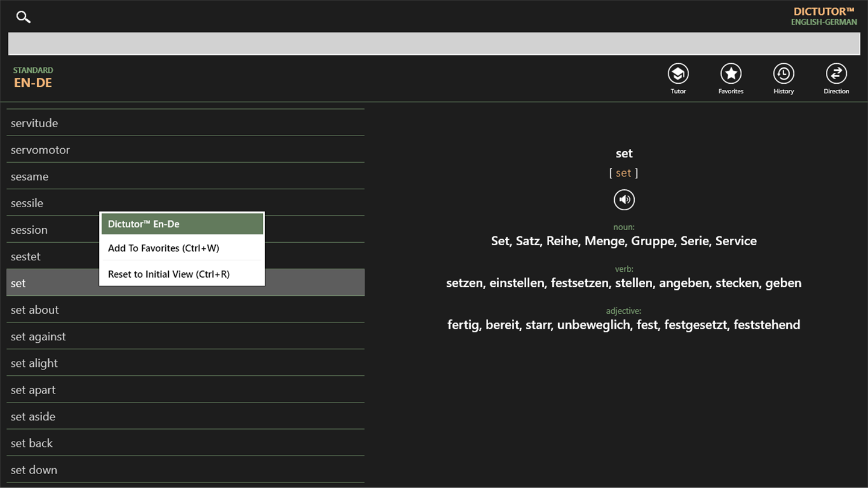Image resolution: width=868 pixels, height=488 pixels.
Task: Choose Reset to Initial View
Action: pos(182,274)
